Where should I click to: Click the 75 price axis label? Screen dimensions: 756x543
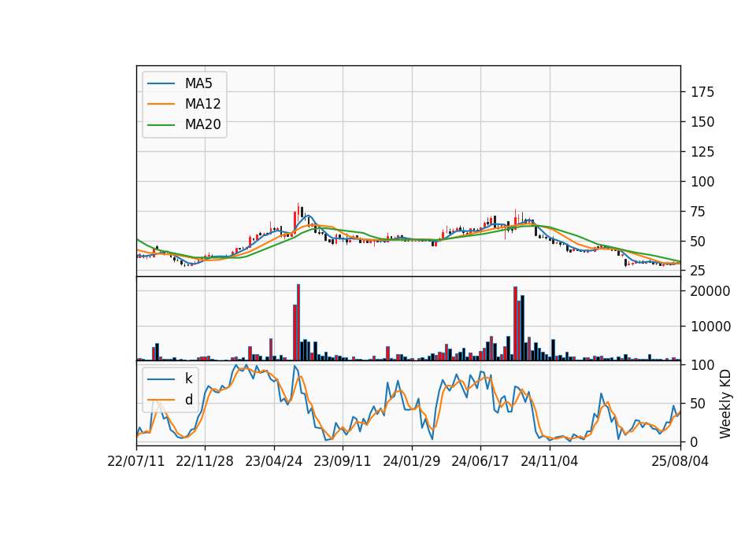point(699,212)
